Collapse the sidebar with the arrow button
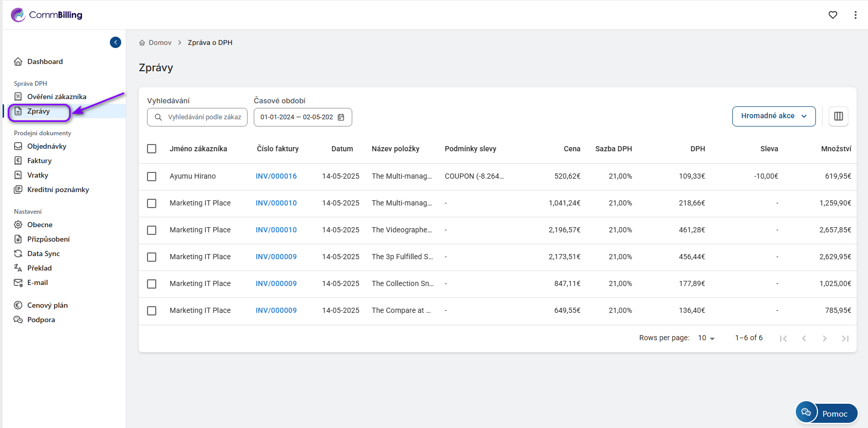The width and height of the screenshot is (868, 428). tap(116, 42)
